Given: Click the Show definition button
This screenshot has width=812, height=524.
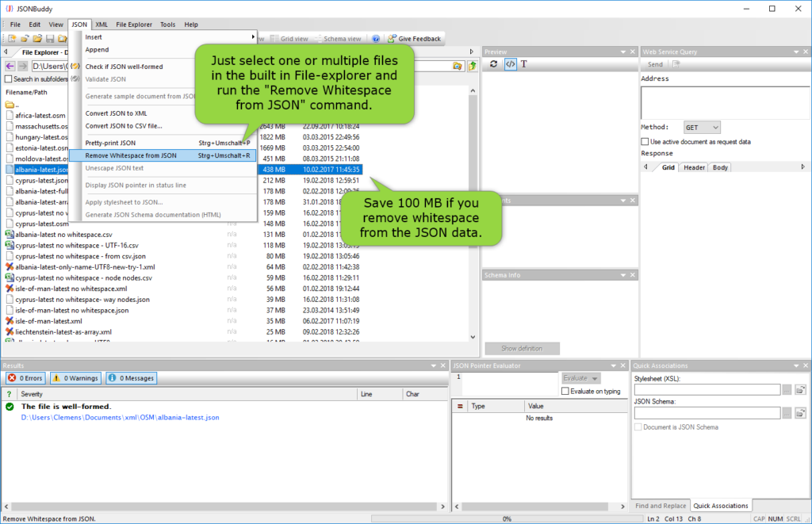Looking at the screenshot, I should tap(522, 348).
